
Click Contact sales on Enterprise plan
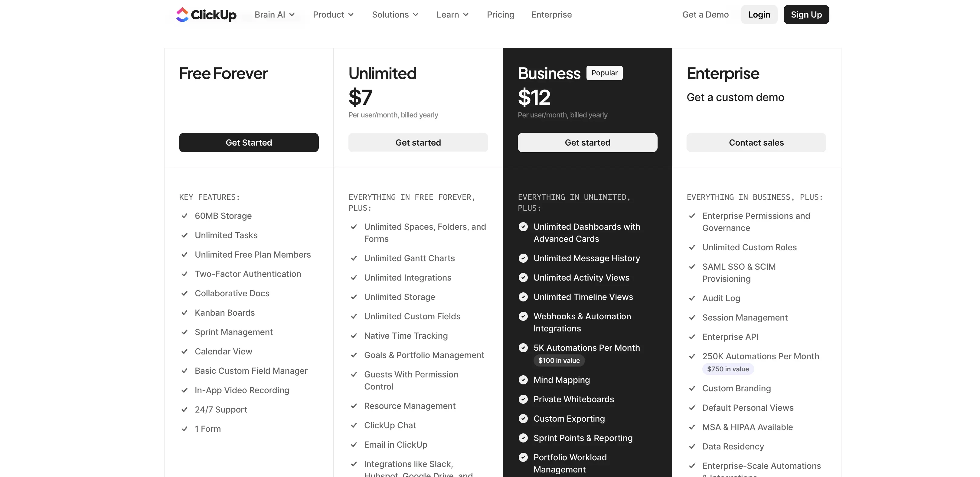coord(756,142)
